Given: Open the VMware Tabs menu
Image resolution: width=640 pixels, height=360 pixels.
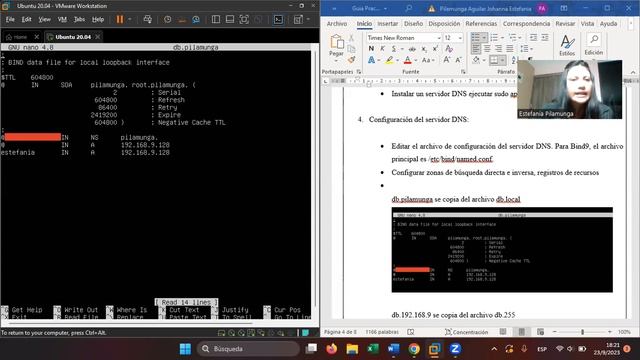Looking at the screenshot, I should [79, 19].
